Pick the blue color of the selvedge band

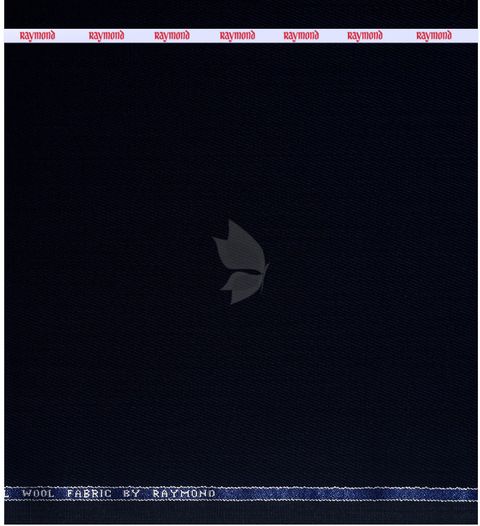tap(345, 494)
